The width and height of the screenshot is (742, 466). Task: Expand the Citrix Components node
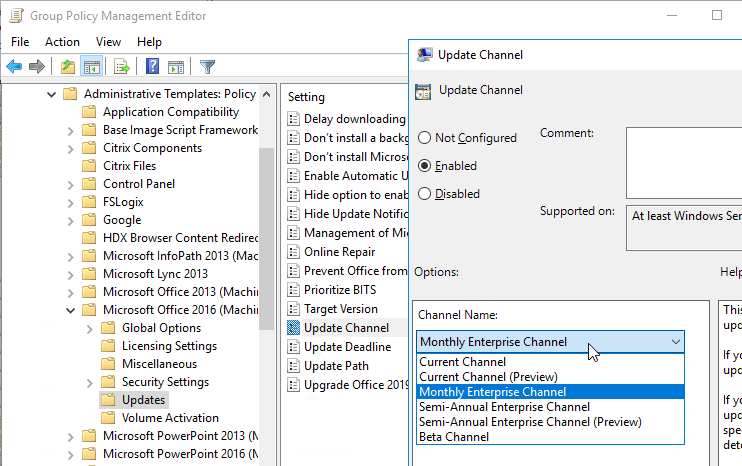(x=71, y=149)
